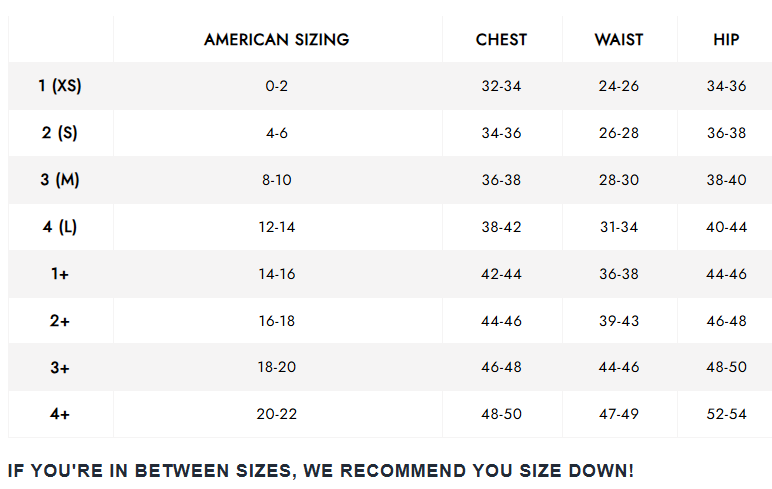The width and height of the screenshot is (772, 489).
Task: Select the 4+ size row label
Action: click(x=60, y=414)
